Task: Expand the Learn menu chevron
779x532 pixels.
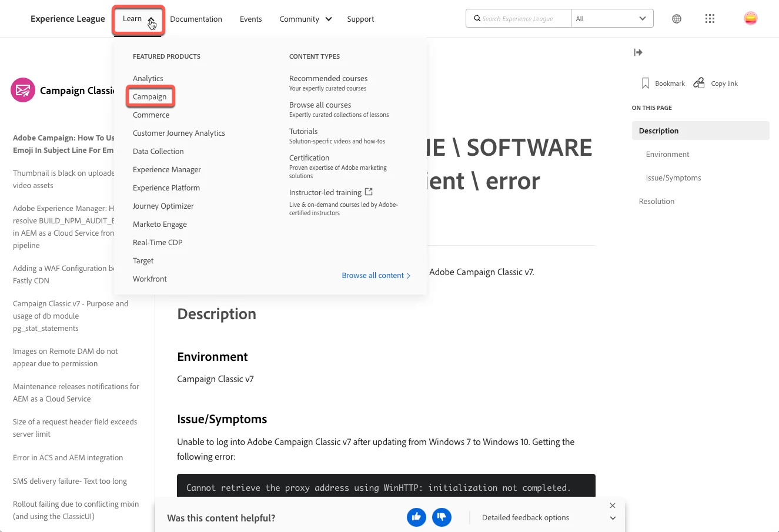Action: [x=152, y=19]
